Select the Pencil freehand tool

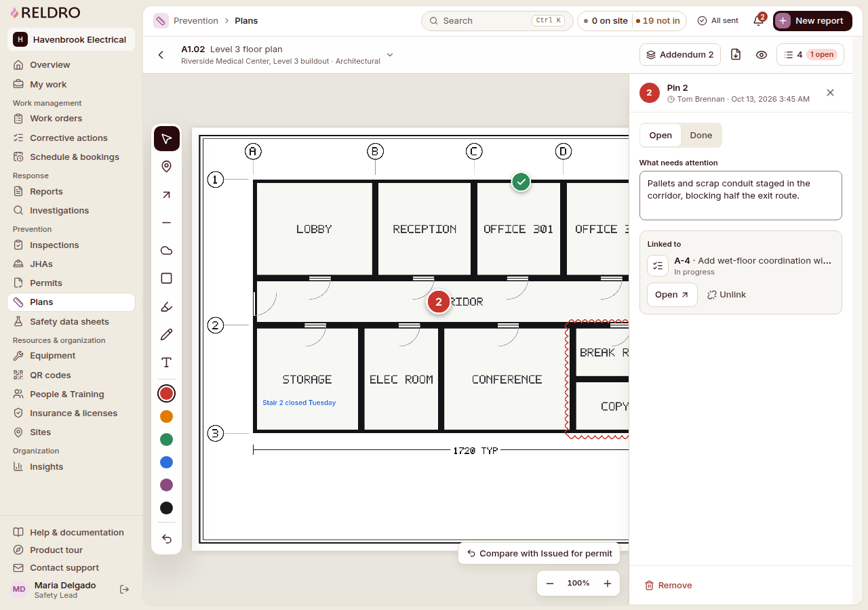click(x=167, y=334)
